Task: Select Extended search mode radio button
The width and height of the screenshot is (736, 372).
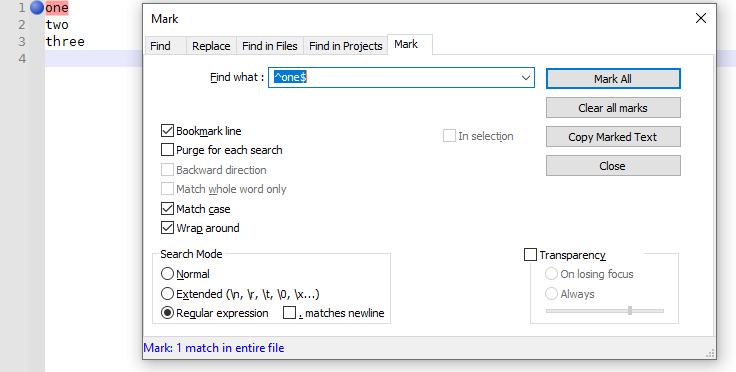Action: pos(167,294)
